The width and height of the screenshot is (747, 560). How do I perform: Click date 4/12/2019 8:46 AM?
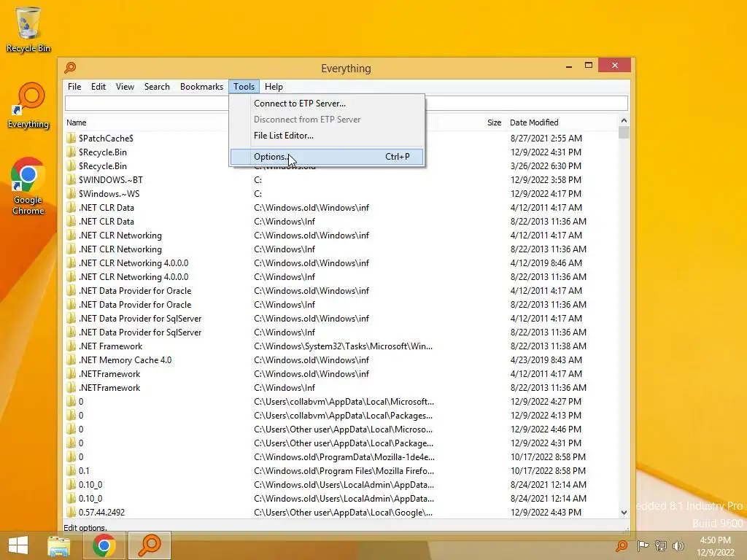546,262
